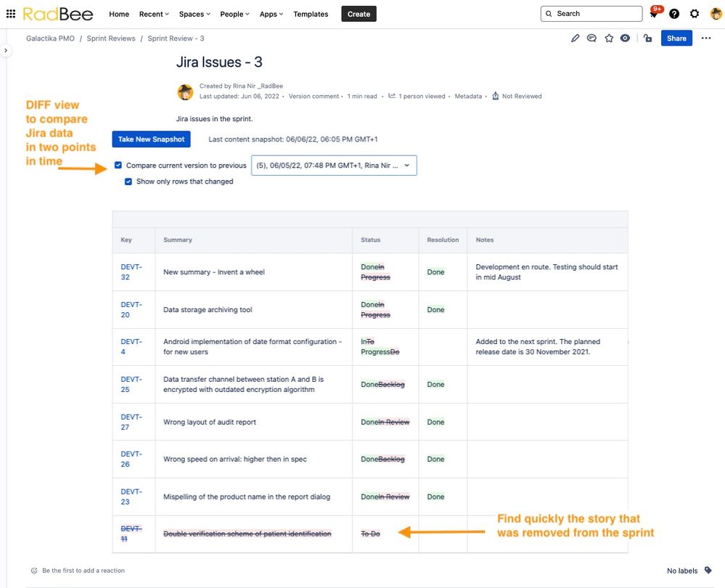
Task: Click the Status column header
Action: [370, 240]
